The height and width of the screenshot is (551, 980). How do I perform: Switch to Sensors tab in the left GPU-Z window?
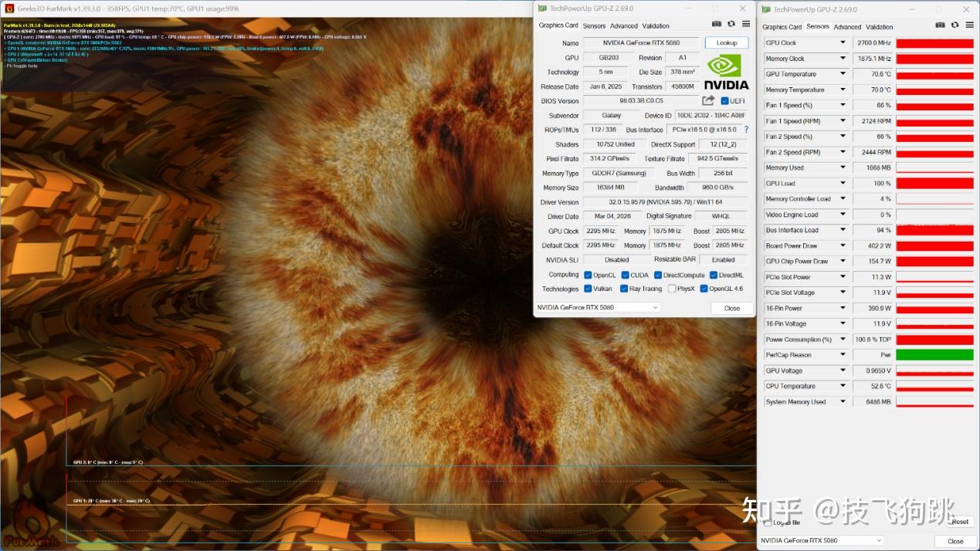[x=594, y=25]
